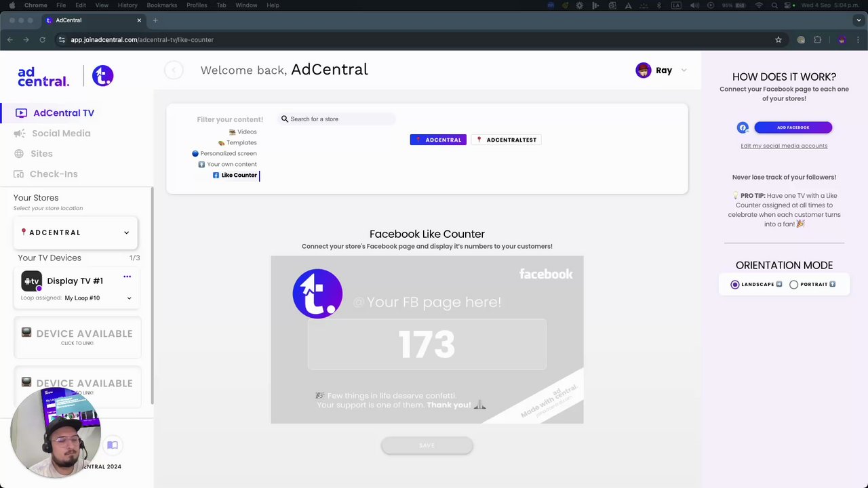Open the Chrome extensions puzzle icon
The image size is (868, 488).
pos(818,40)
